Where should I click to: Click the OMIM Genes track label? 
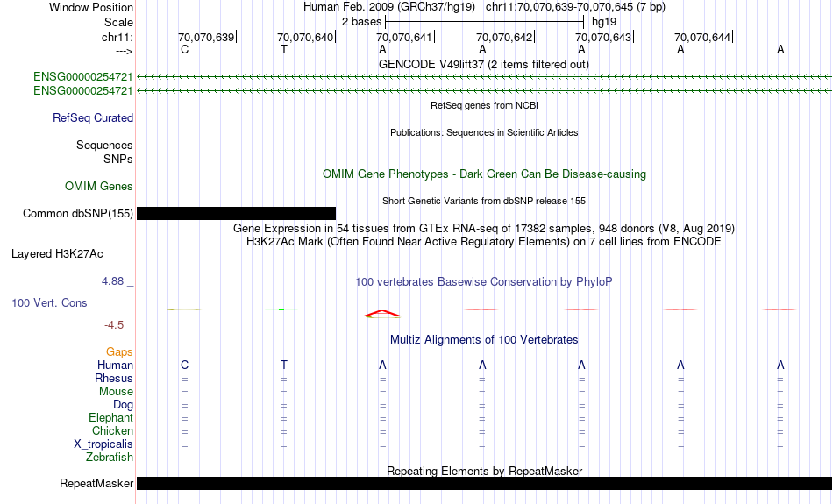click(99, 187)
